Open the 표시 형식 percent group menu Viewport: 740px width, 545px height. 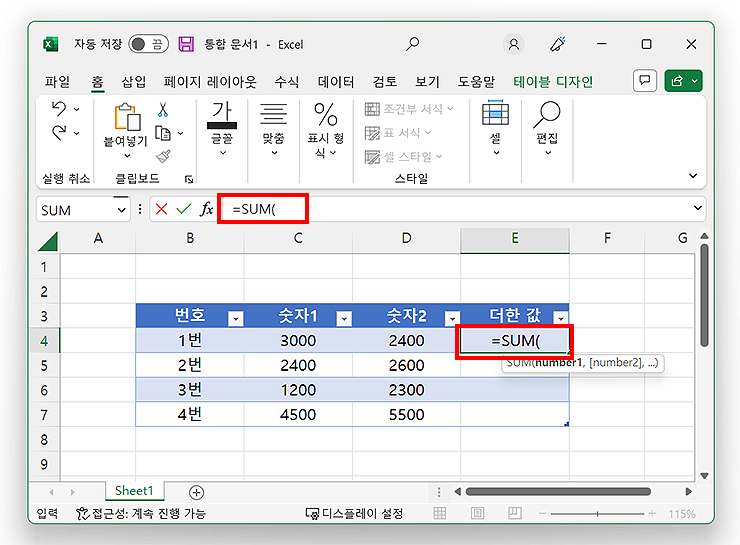click(x=326, y=130)
